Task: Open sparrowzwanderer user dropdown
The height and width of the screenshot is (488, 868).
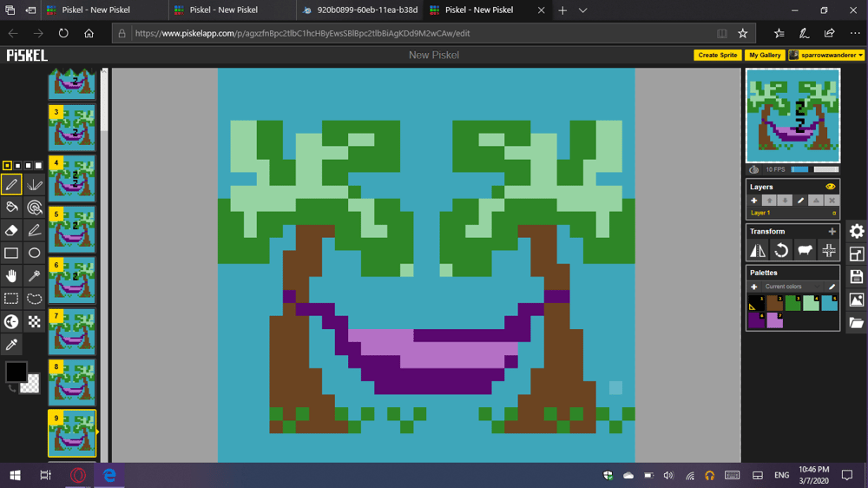Action: (826, 55)
